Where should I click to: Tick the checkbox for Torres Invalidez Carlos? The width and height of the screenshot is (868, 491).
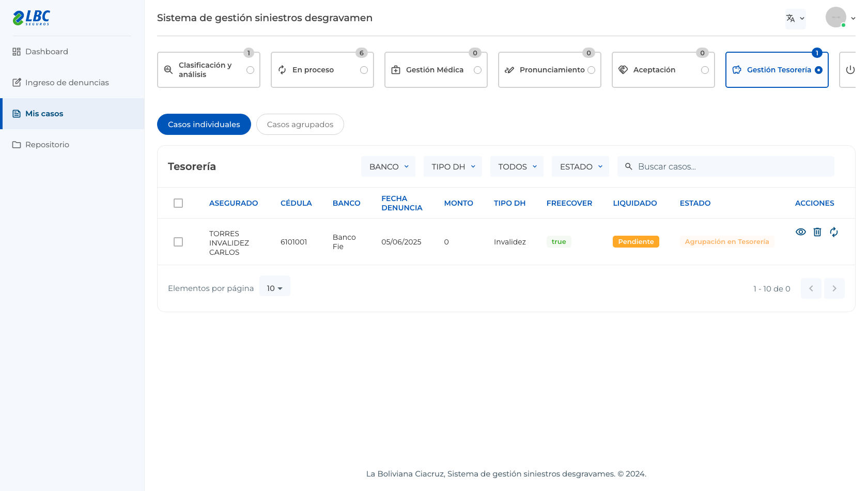pos(178,242)
